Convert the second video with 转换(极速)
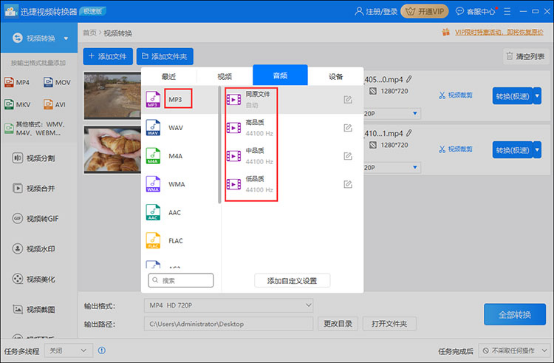 (513, 150)
